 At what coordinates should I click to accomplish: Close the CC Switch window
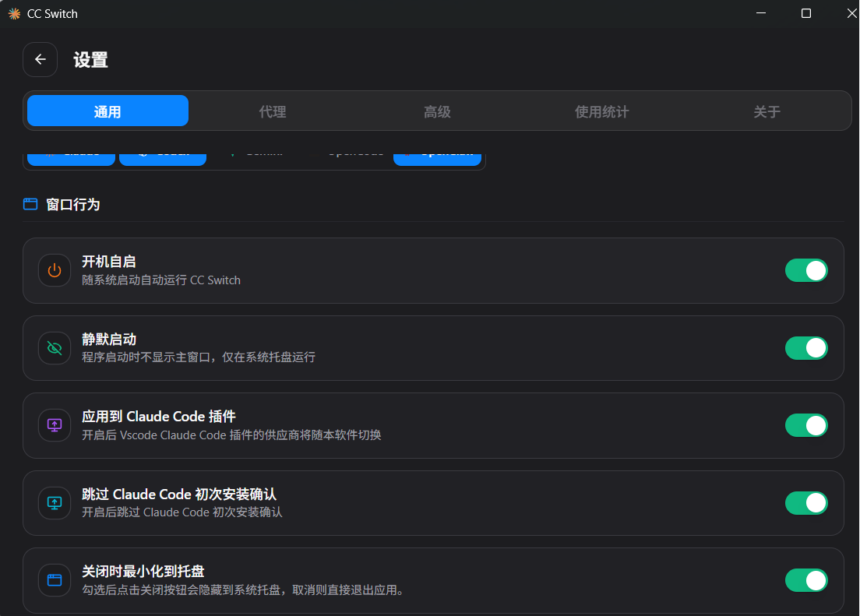point(851,13)
